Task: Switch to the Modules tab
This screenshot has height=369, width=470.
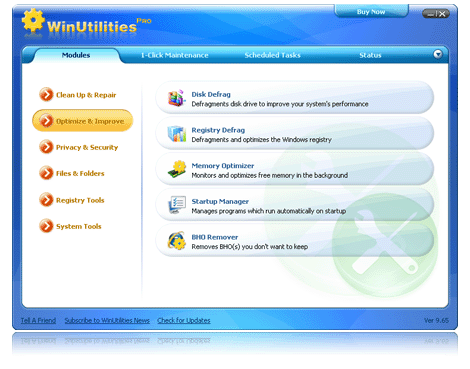Action: coord(76,55)
